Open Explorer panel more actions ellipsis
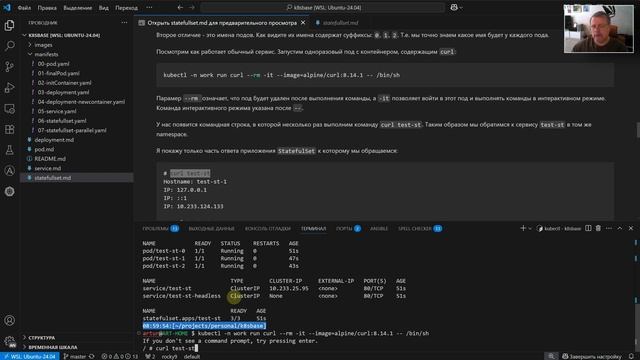The image size is (640, 360). click(x=124, y=23)
